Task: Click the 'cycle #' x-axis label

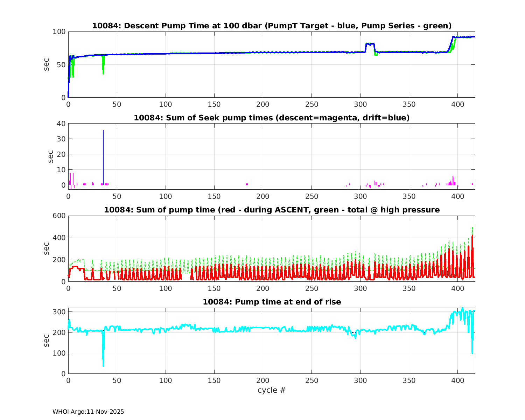Action: [x=272, y=390]
